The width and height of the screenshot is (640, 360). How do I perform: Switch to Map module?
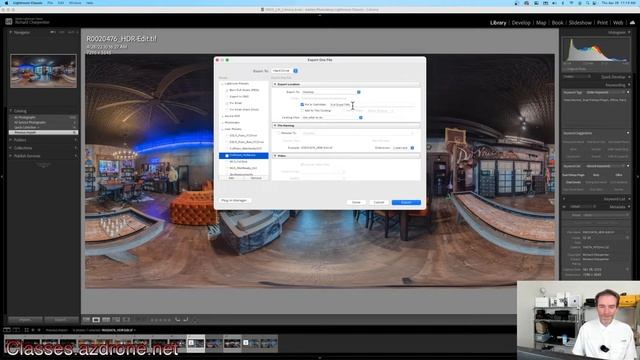click(x=541, y=23)
